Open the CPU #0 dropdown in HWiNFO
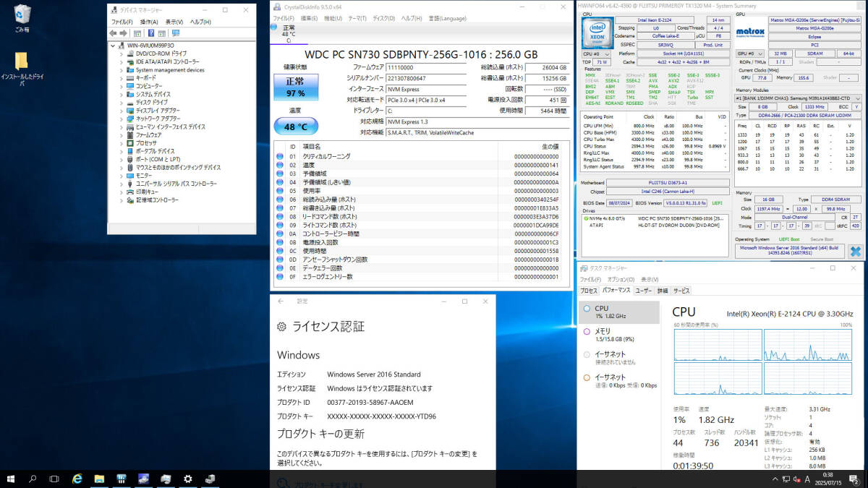Screen dimensions: 868x488 click(597, 53)
